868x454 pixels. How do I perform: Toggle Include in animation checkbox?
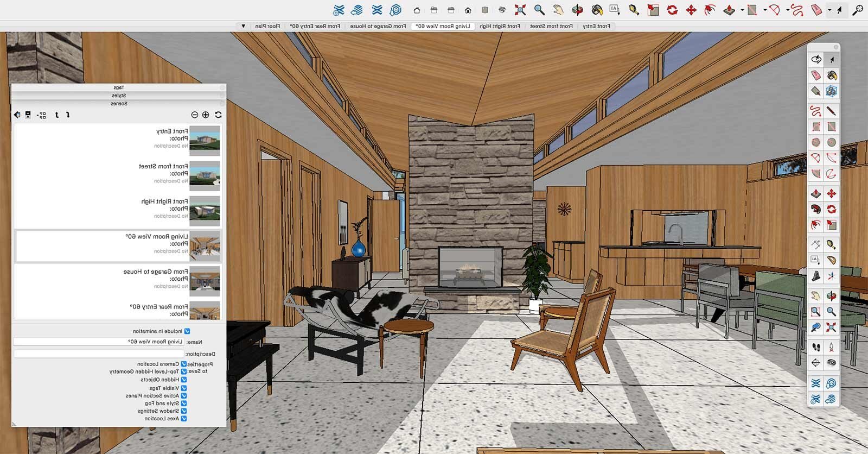pyautogui.click(x=187, y=331)
